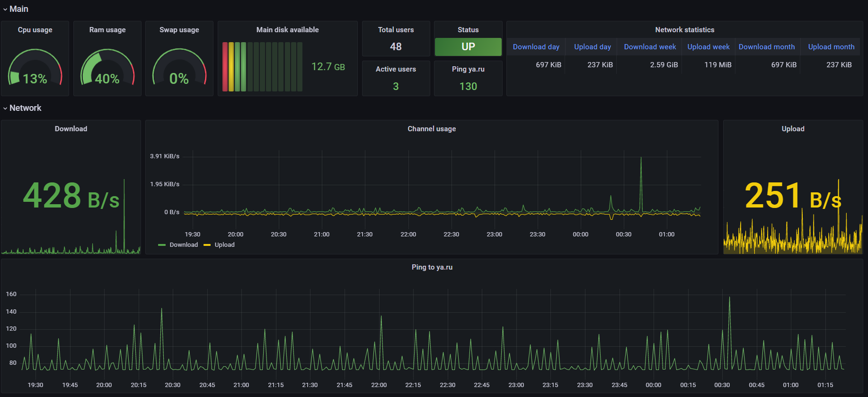Click the Cpu usage 13% gauge

click(35, 68)
